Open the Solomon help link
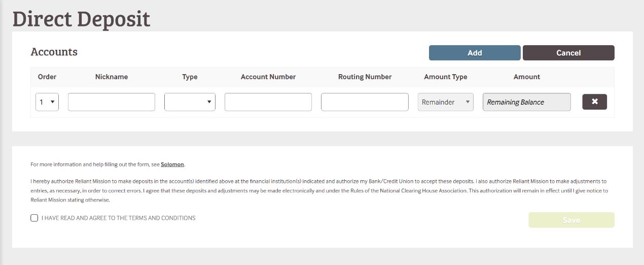The image size is (644, 265). point(172,164)
